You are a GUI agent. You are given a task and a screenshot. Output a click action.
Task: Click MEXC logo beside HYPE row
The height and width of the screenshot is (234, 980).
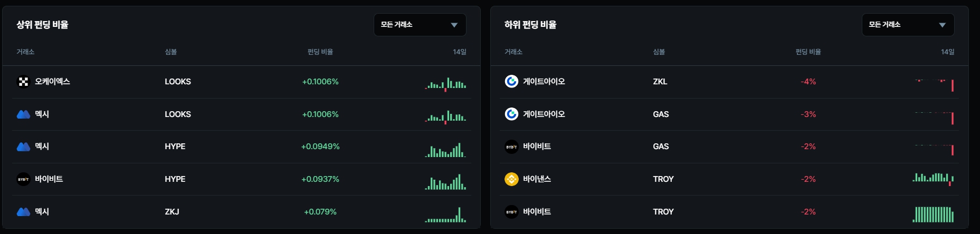23,147
